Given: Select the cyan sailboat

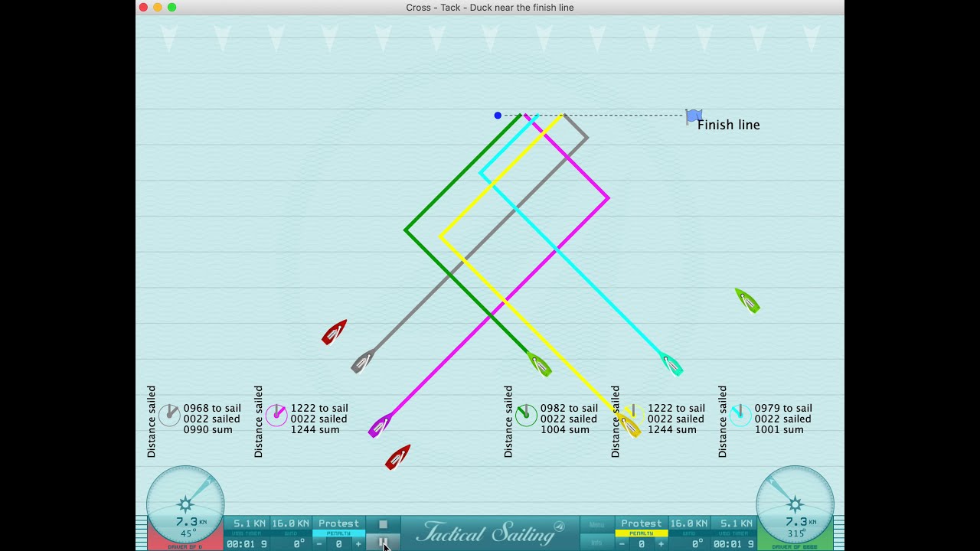Looking at the screenshot, I should tap(671, 364).
